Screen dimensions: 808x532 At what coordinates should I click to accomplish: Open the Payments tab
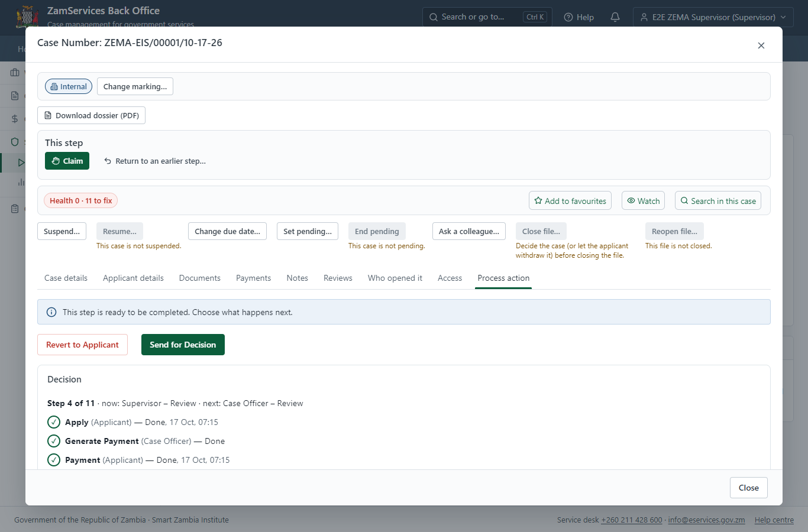253,278
